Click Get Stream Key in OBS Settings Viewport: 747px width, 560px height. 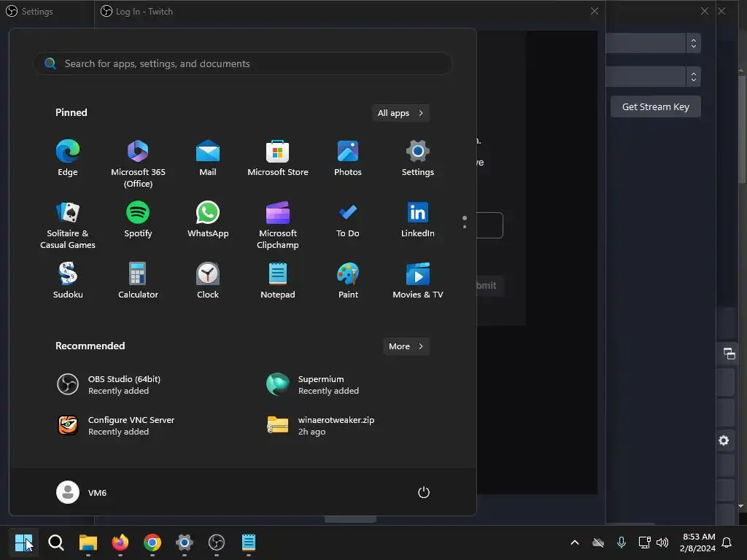pyautogui.click(x=656, y=106)
